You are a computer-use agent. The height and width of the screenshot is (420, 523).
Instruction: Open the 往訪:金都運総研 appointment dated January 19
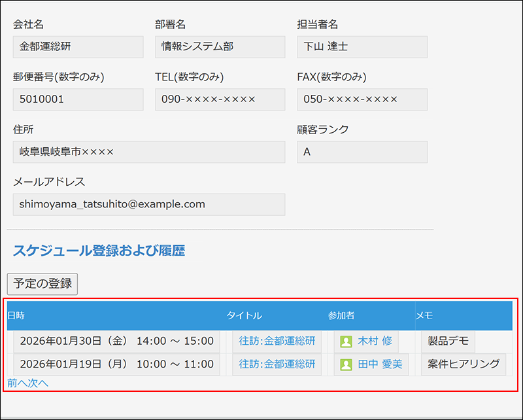tap(277, 364)
